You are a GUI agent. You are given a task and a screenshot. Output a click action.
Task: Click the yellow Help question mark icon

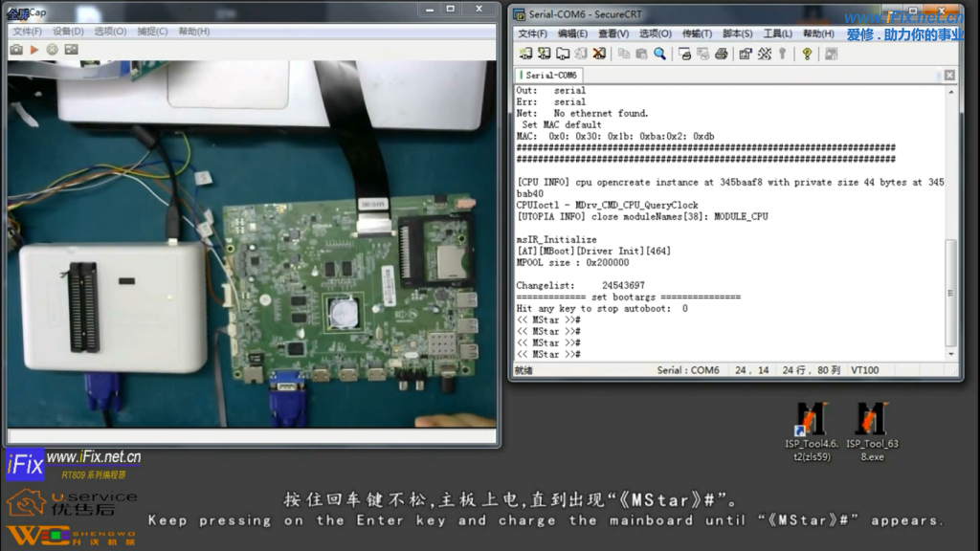(x=807, y=54)
